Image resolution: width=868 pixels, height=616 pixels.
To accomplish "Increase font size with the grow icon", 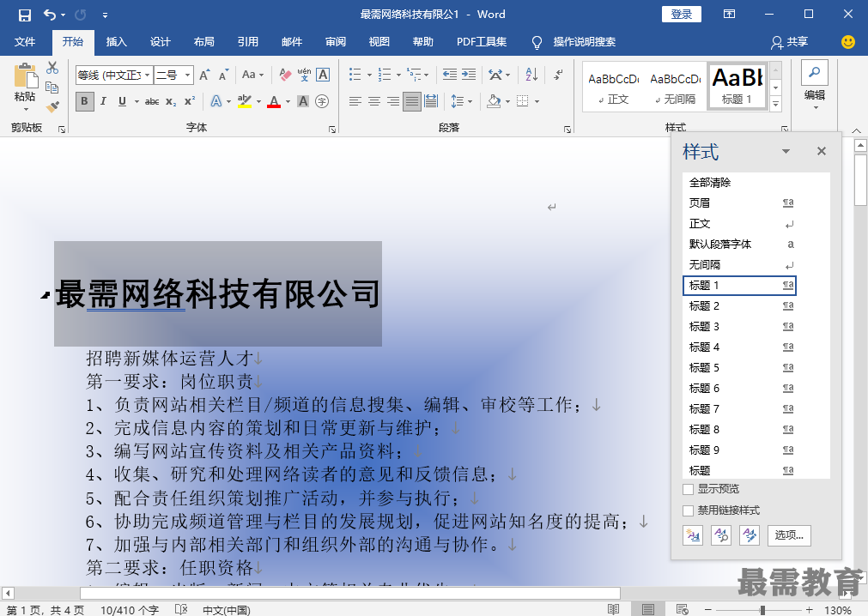I will [x=204, y=75].
